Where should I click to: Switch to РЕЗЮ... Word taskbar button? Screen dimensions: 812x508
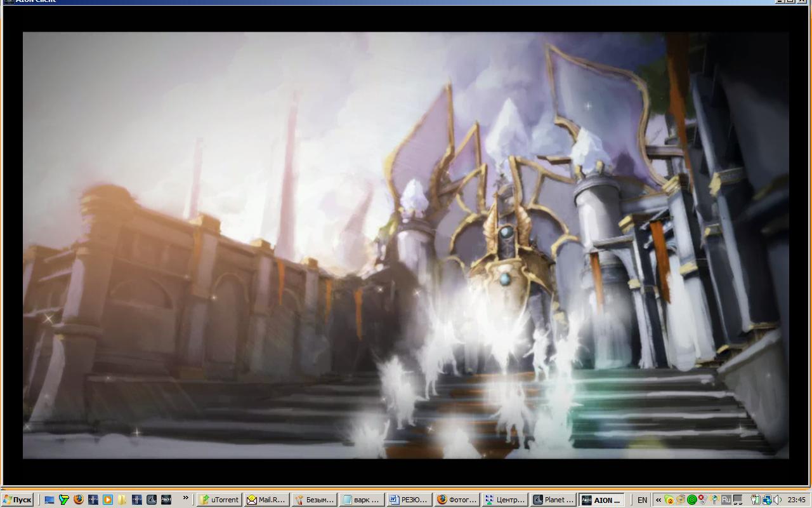[409, 500]
